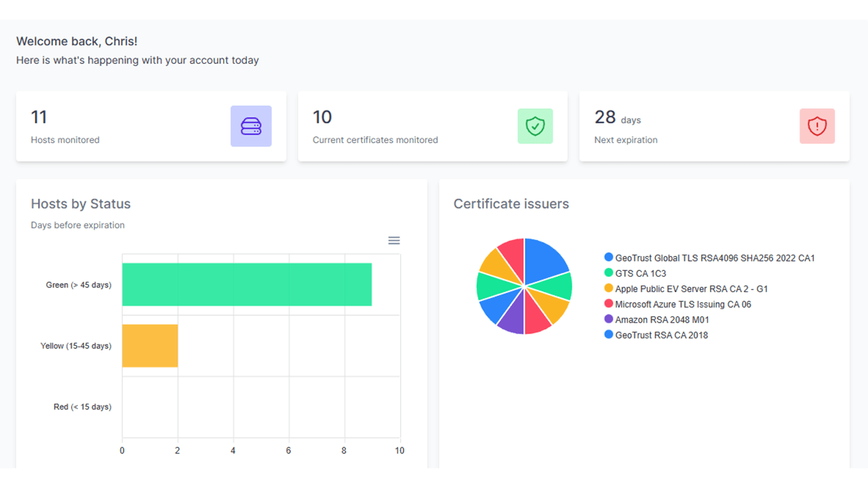Click the Welcome back, Chris! heading
This screenshot has width=868, height=488.
(77, 42)
